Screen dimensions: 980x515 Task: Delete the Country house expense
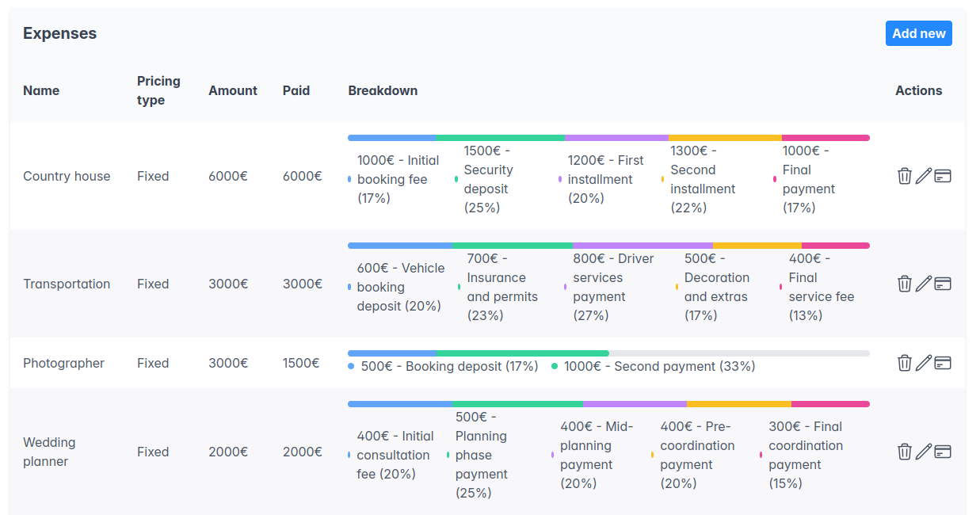tap(905, 176)
